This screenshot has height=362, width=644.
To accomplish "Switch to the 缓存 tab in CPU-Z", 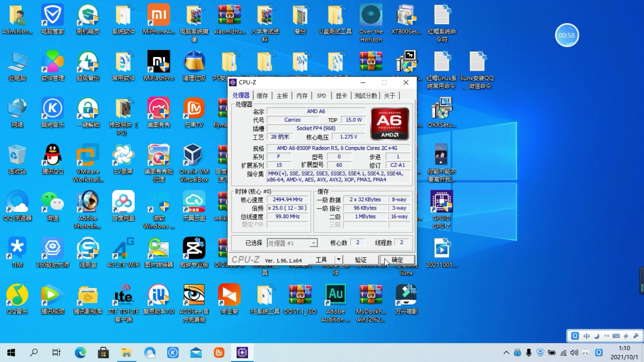I will point(262,96).
